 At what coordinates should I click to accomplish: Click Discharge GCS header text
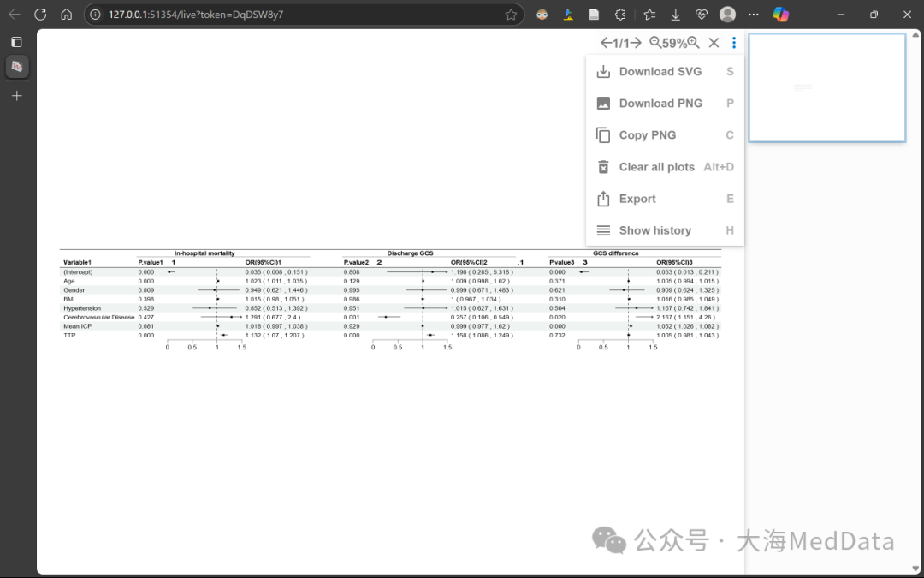click(410, 253)
